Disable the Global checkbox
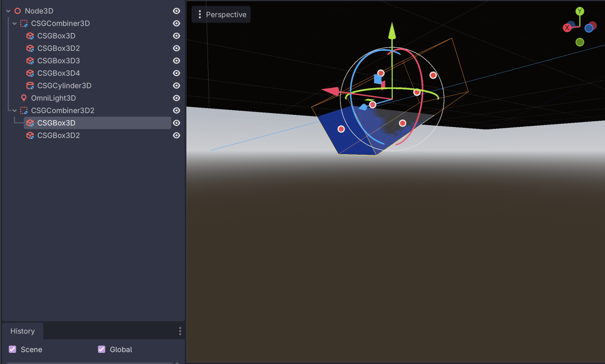The width and height of the screenshot is (605, 364). coord(101,349)
